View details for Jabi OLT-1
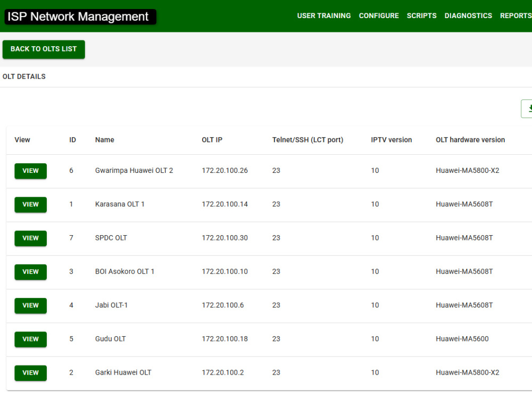532x399 pixels. (30, 305)
